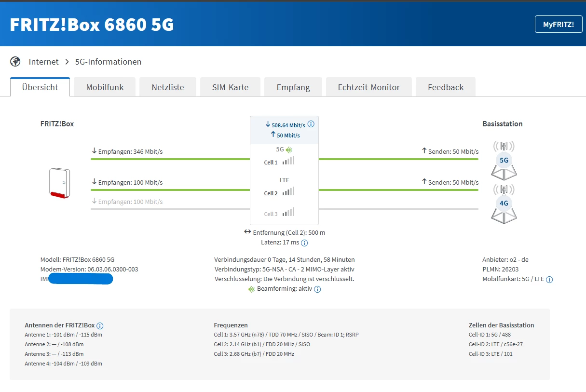
Task: Click info icon next to Antennen der FRITZ!Box
Action: coord(100,325)
